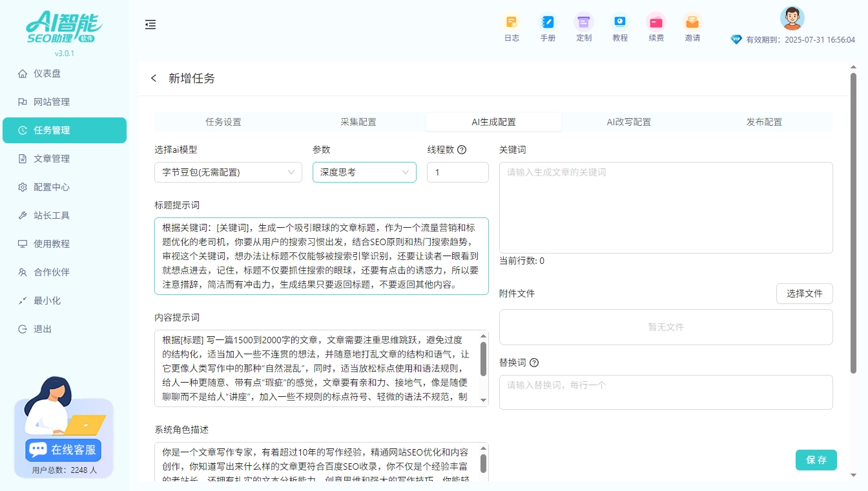Click the 关键词 keywords input area
Image resolution: width=868 pixels, height=491 pixels.
pyautogui.click(x=666, y=206)
